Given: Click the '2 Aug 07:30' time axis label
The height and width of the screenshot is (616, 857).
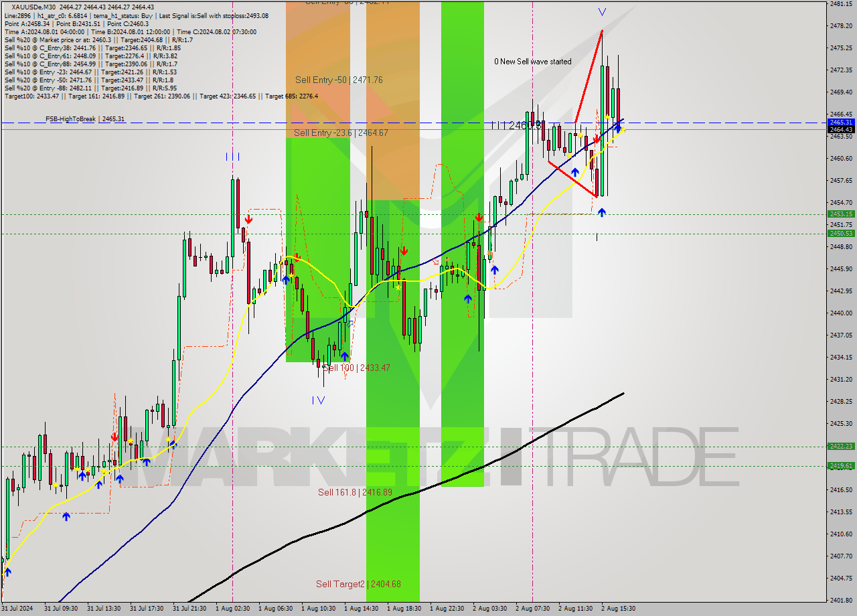Looking at the screenshot, I should (532, 609).
